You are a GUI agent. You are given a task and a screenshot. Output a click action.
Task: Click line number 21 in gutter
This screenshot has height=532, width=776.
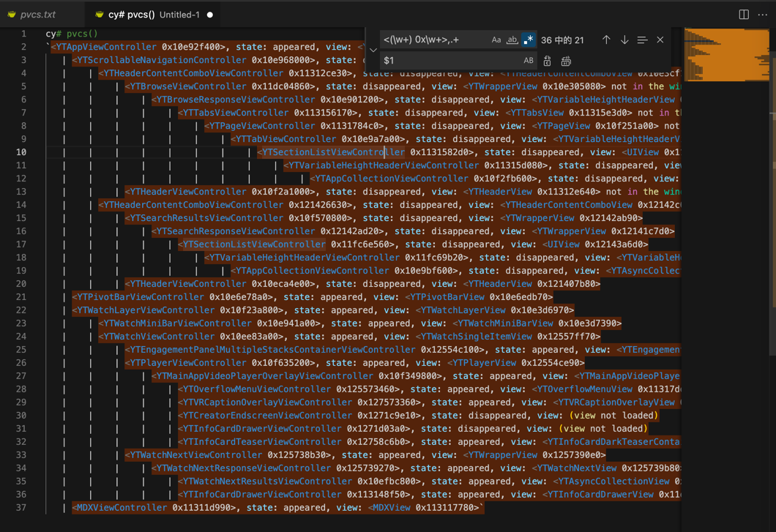[x=20, y=297]
